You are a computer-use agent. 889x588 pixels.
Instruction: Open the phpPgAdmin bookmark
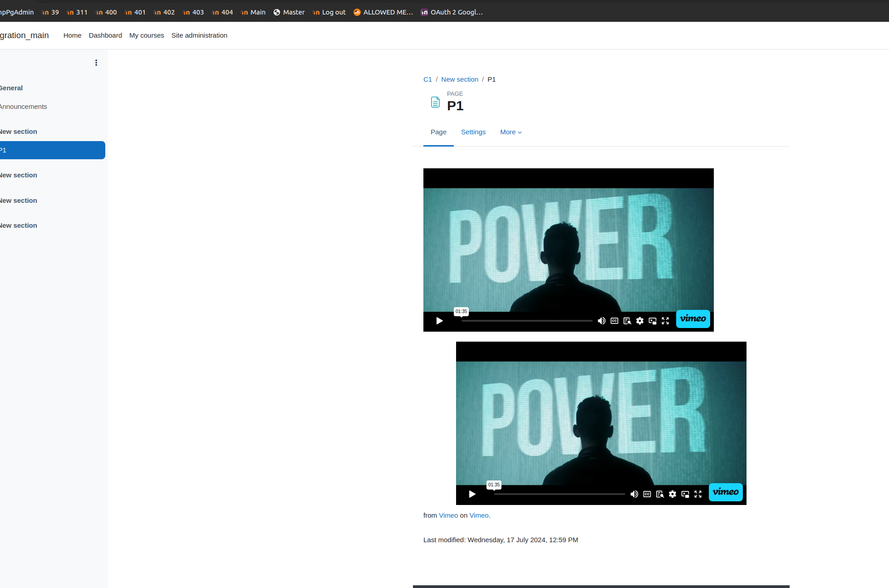point(17,12)
